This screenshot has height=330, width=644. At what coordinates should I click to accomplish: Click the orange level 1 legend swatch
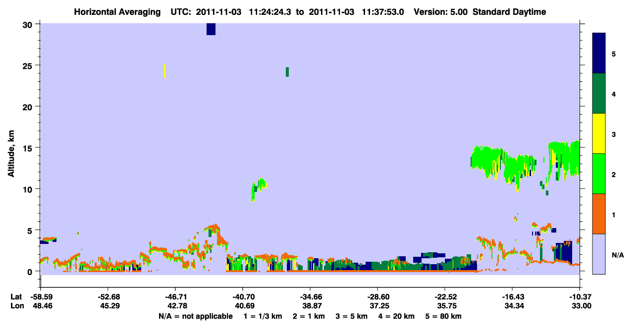coord(599,214)
